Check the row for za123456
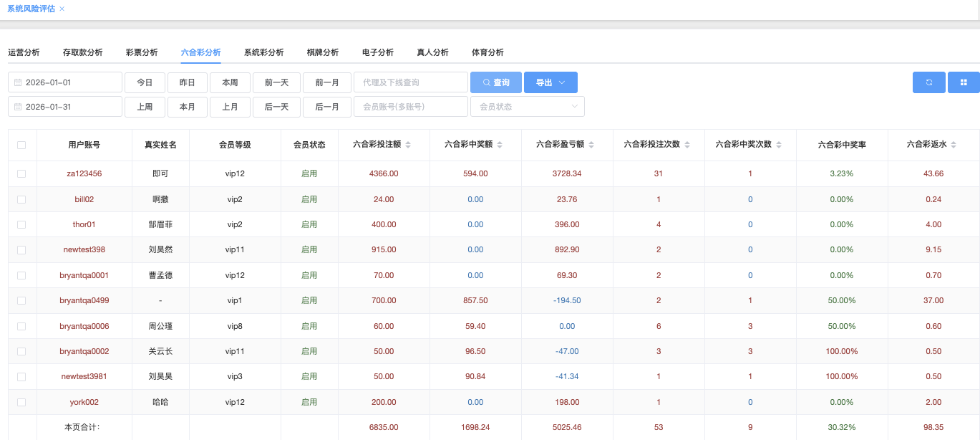 [21, 173]
